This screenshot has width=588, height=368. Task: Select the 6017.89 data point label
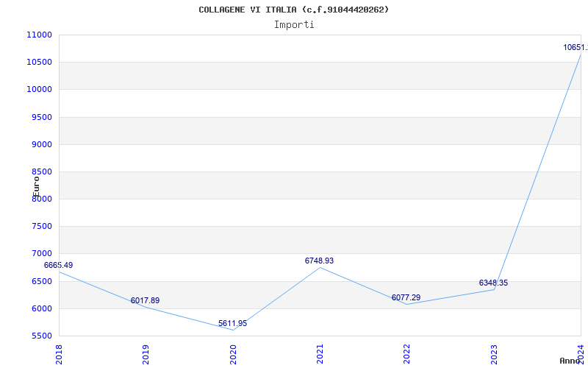(x=145, y=300)
